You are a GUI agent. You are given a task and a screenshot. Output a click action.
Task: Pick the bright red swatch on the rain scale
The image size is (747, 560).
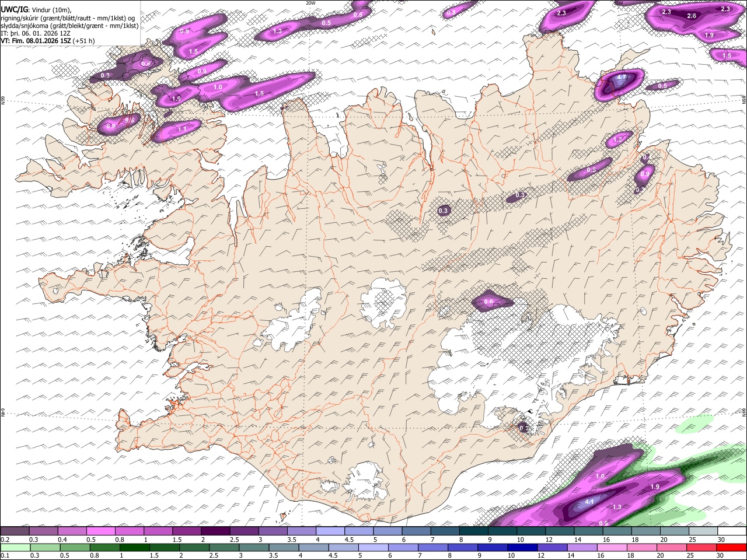[x=731, y=547]
